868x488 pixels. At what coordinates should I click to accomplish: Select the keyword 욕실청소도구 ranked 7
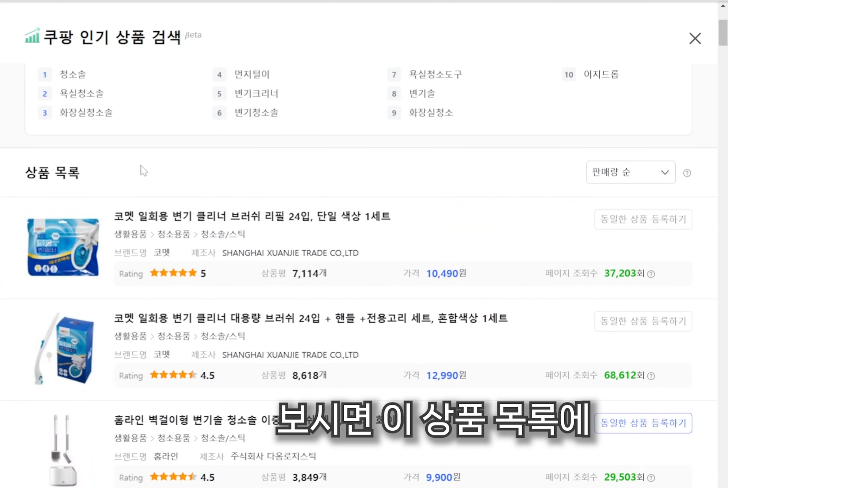point(434,74)
